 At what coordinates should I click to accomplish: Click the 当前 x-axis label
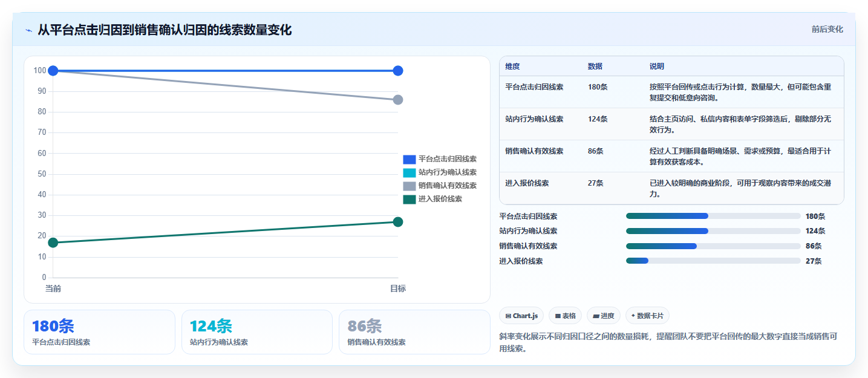tap(53, 289)
